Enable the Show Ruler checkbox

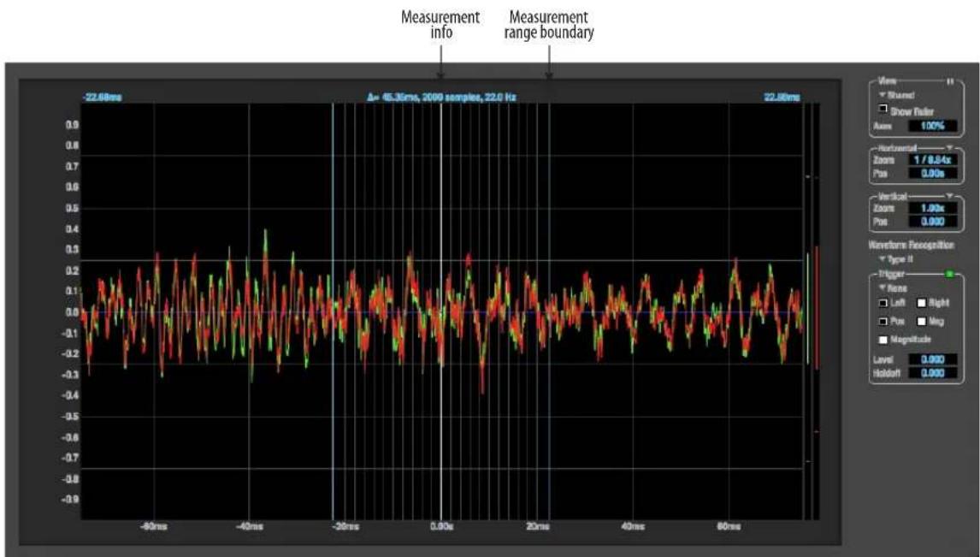(x=883, y=109)
